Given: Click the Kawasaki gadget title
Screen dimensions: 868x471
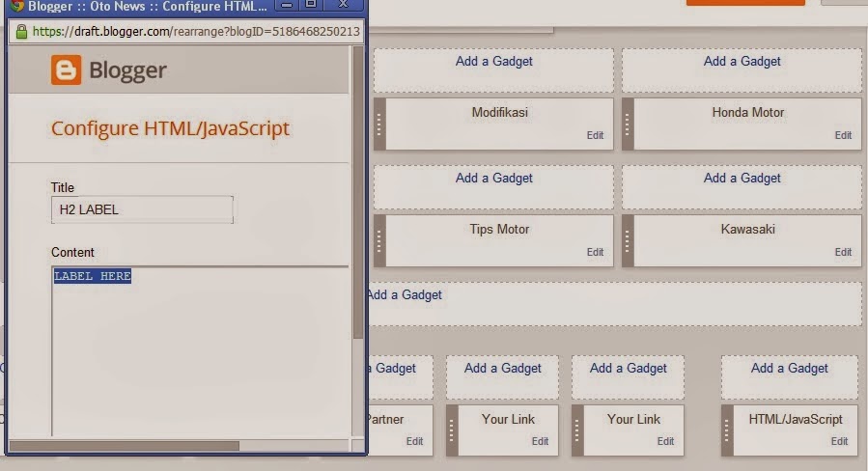Looking at the screenshot, I should pyautogui.click(x=748, y=229).
